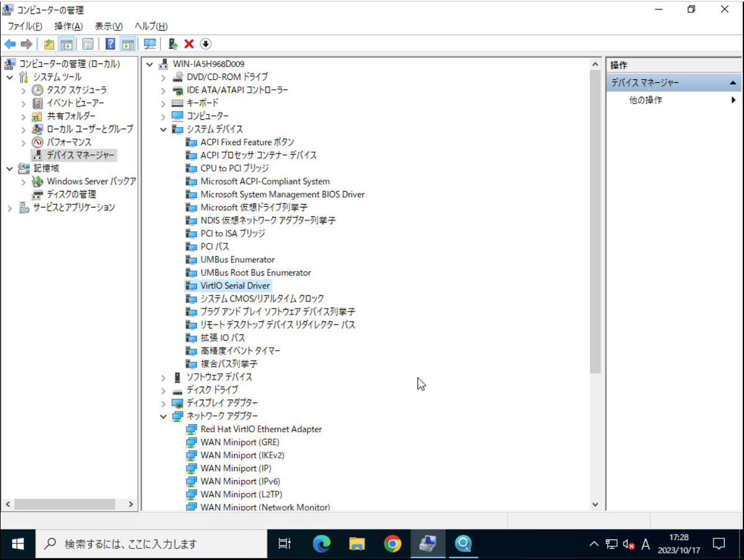Open the ヘルプ(H) menu
This screenshot has height=560, width=744.
[151, 26]
